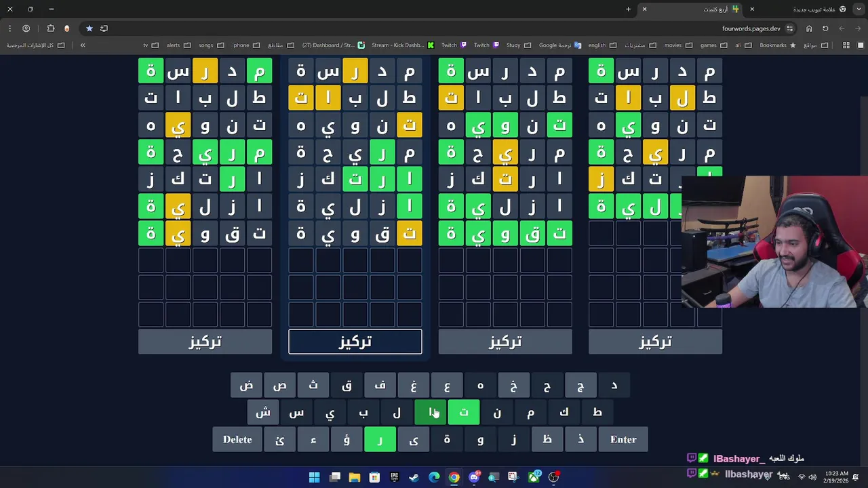868x488 pixels.
Task: Open the browser home page icon
Action: click(x=809, y=28)
